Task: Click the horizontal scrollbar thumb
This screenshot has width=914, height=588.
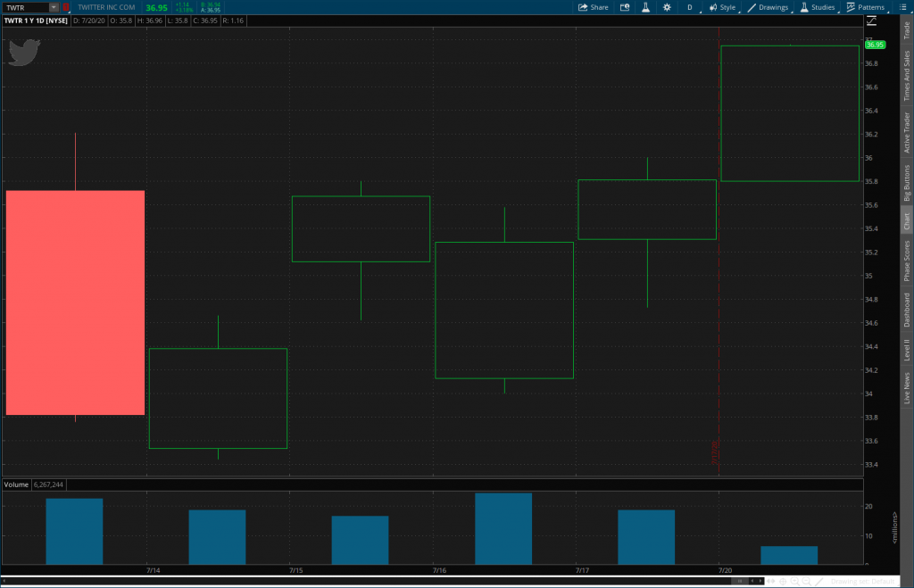Action: pyautogui.click(x=739, y=581)
